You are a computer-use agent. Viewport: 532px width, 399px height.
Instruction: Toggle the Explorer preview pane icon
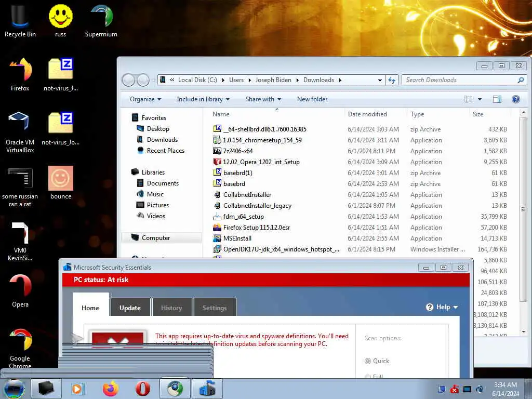pyautogui.click(x=497, y=99)
